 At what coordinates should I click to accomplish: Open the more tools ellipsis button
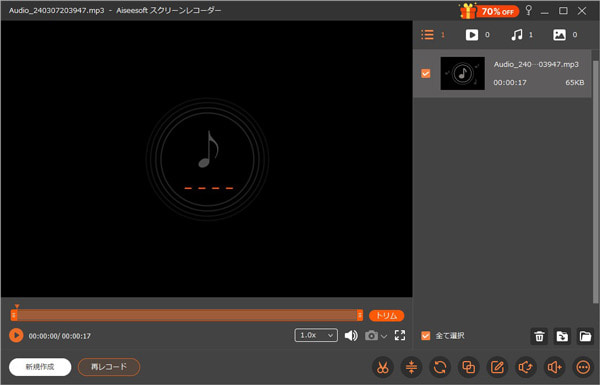(x=583, y=367)
